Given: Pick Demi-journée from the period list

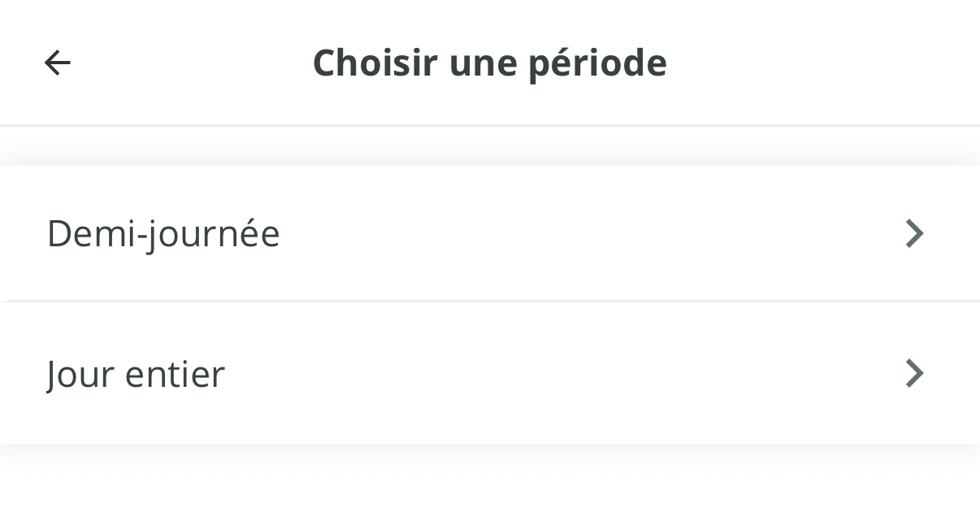Looking at the screenshot, I should (x=490, y=233).
